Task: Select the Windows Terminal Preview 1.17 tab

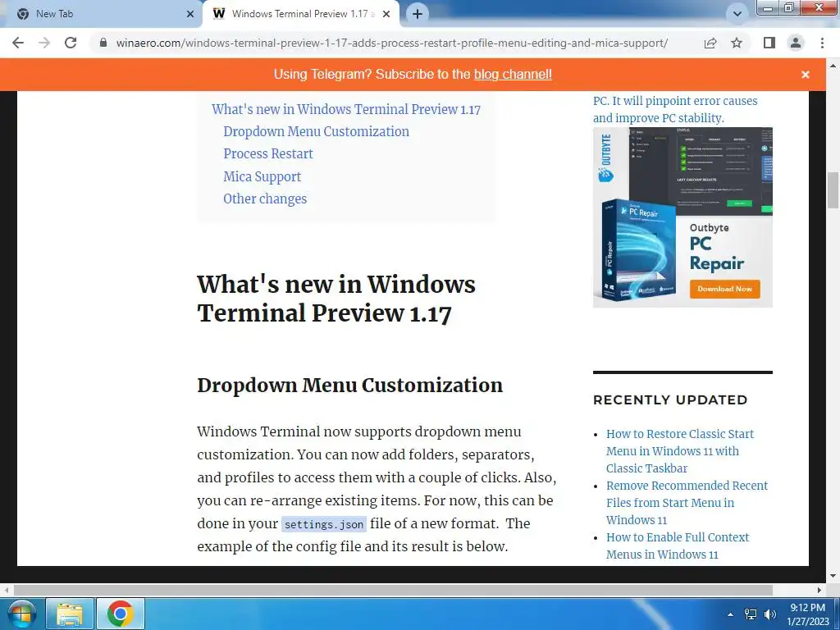Action: tap(301, 14)
